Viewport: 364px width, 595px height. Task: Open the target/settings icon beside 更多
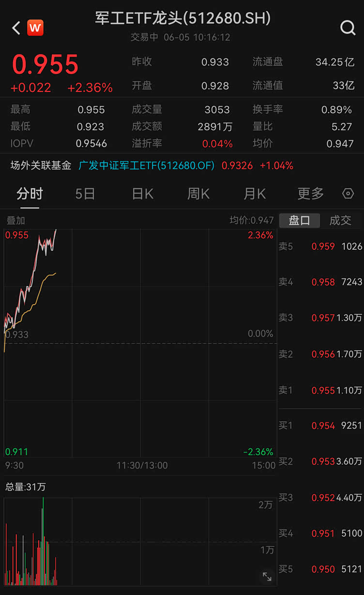point(348,193)
